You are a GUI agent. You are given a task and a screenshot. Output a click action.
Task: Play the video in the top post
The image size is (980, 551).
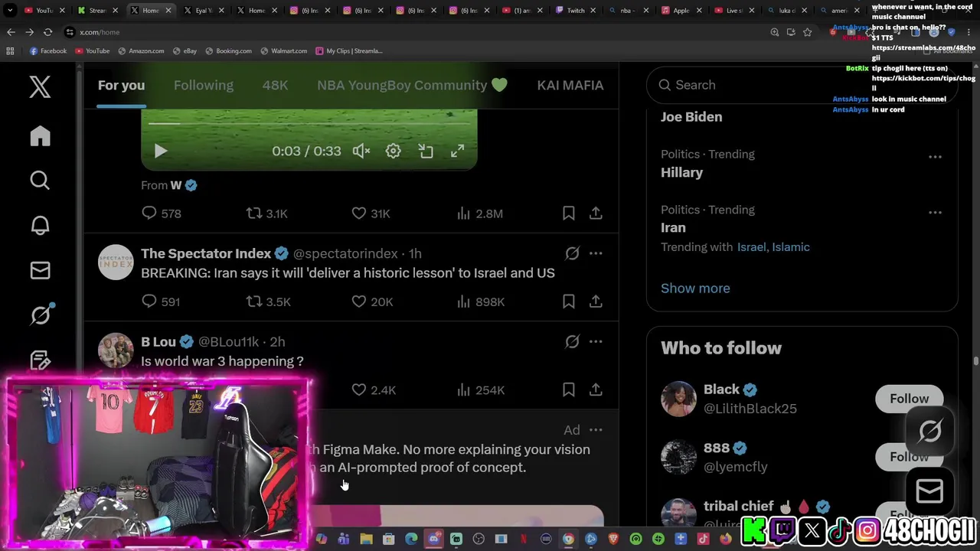[x=160, y=151]
